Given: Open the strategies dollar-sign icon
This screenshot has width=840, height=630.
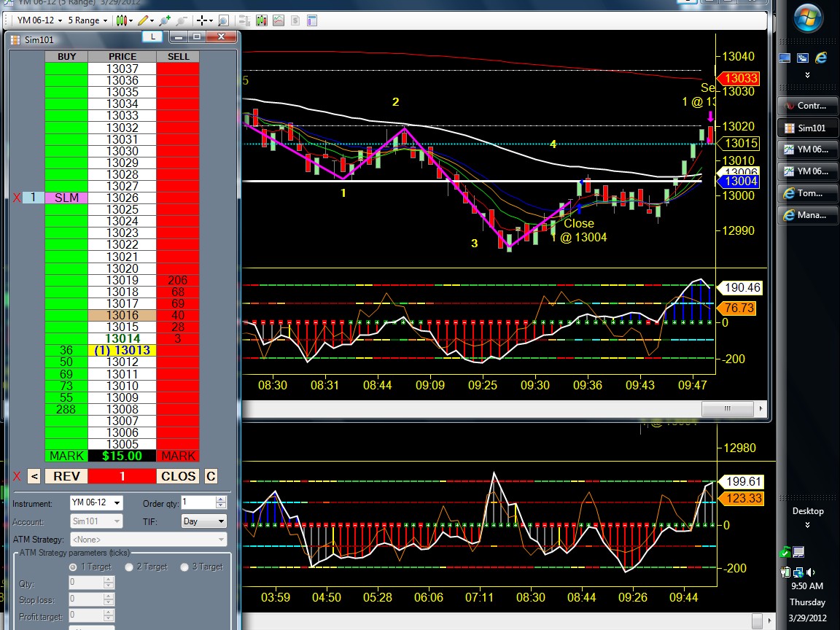Looking at the screenshot, I should [295, 20].
